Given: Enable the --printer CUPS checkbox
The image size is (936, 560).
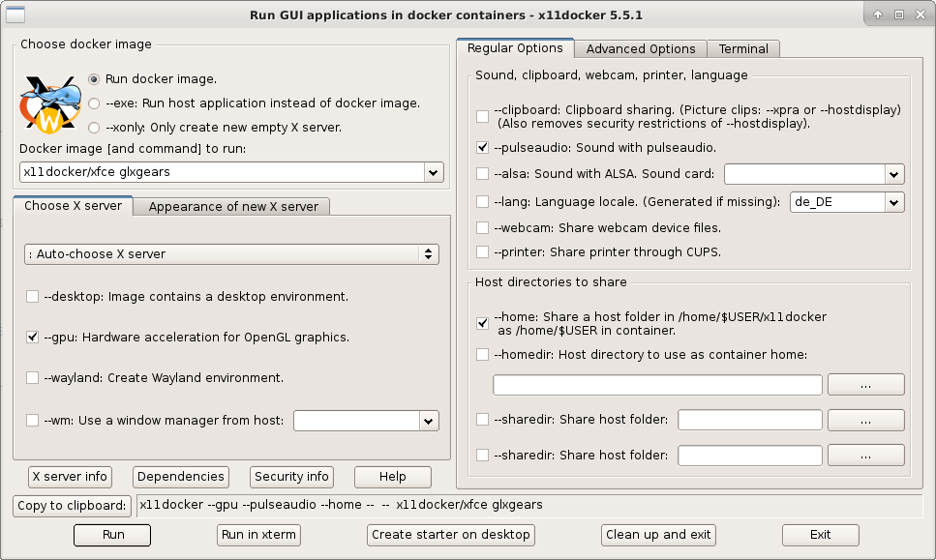Looking at the screenshot, I should coord(482,251).
